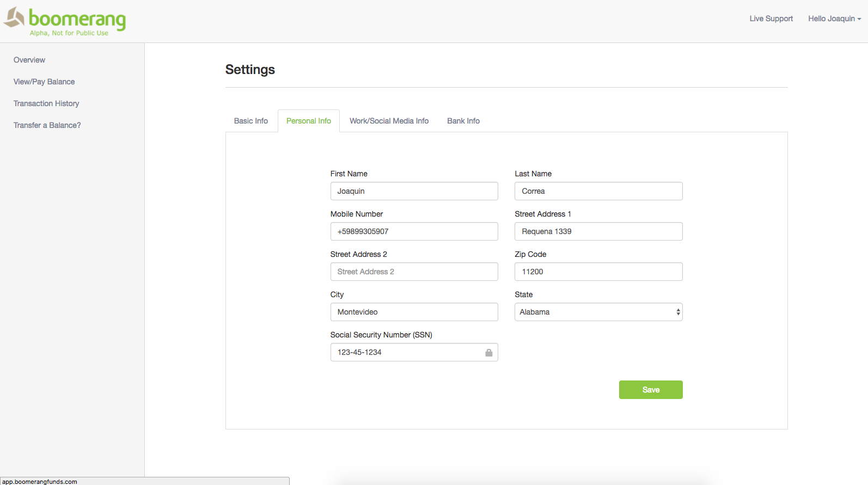868x485 pixels.
Task: Click the empty Street Address 2 field
Action: click(x=414, y=272)
